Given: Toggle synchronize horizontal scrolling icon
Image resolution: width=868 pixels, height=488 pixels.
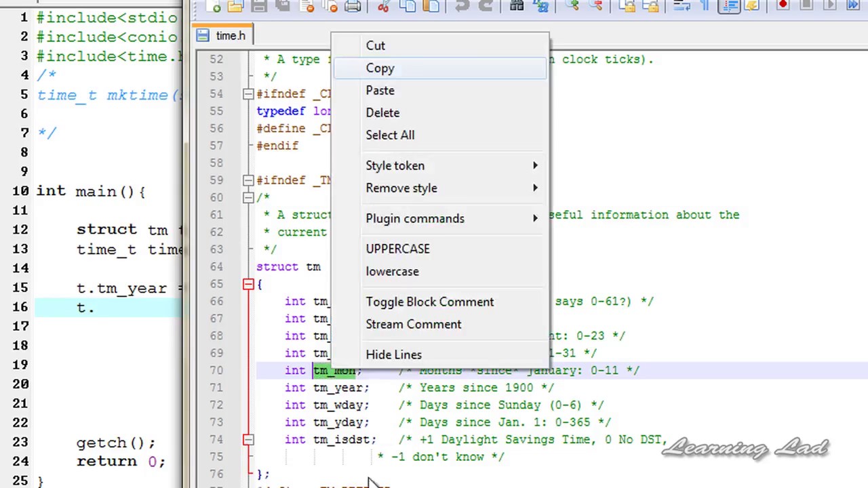Looking at the screenshot, I should coord(652,6).
